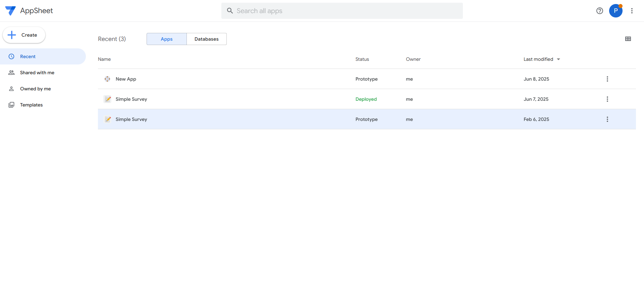
Task: Open Owned by me in the sidebar
Action: (43, 89)
